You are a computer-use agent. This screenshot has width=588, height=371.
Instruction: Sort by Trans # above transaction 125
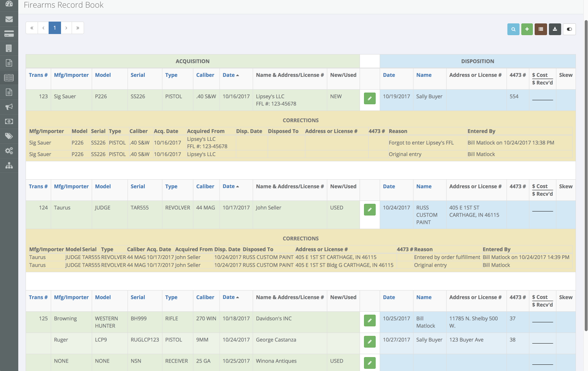point(38,297)
